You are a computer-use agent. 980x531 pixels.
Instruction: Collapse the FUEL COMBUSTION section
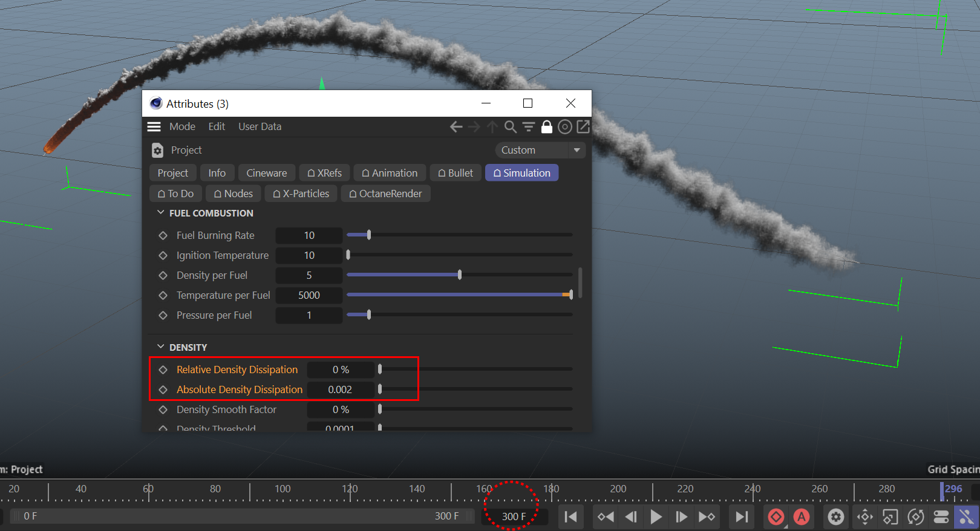tap(161, 213)
